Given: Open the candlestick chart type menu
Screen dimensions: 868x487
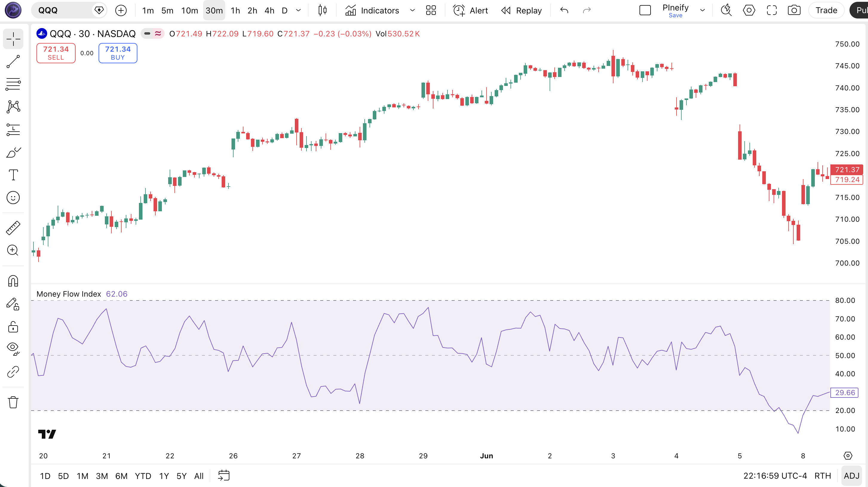Looking at the screenshot, I should (x=323, y=10).
